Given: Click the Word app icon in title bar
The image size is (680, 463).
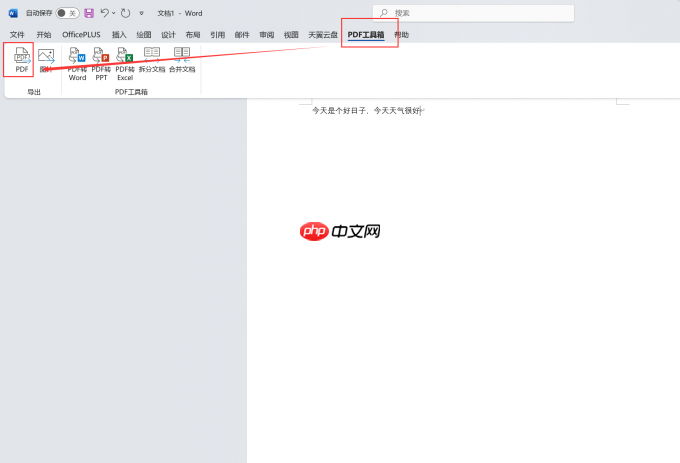Looking at the screenshot, I should click(13, 13).
